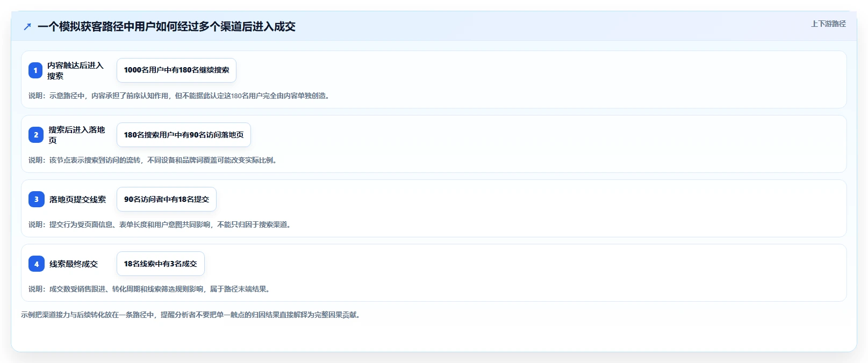Click the arrow icon beside the panel title
Screen dimensions: 868x363
click(27, 26)
